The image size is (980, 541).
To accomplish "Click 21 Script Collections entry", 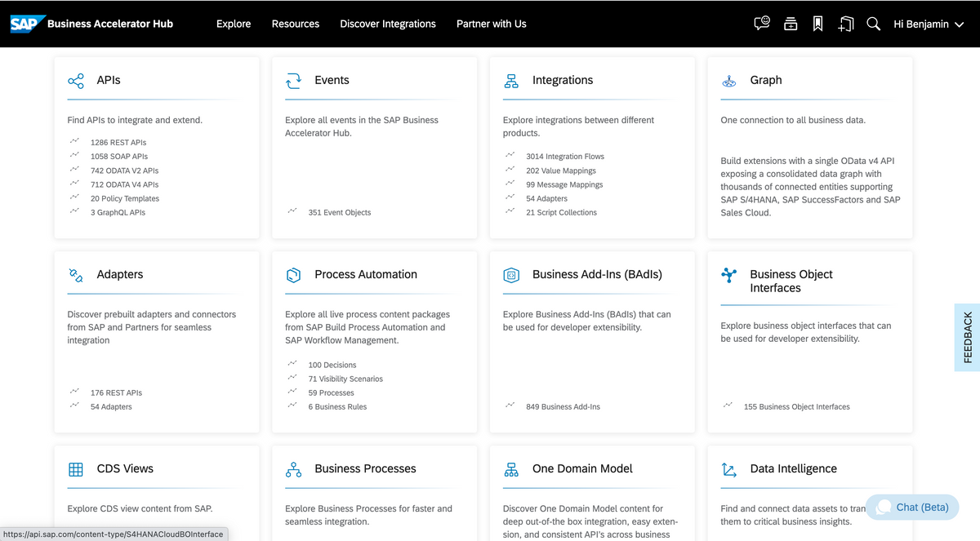I will point(561,212).
